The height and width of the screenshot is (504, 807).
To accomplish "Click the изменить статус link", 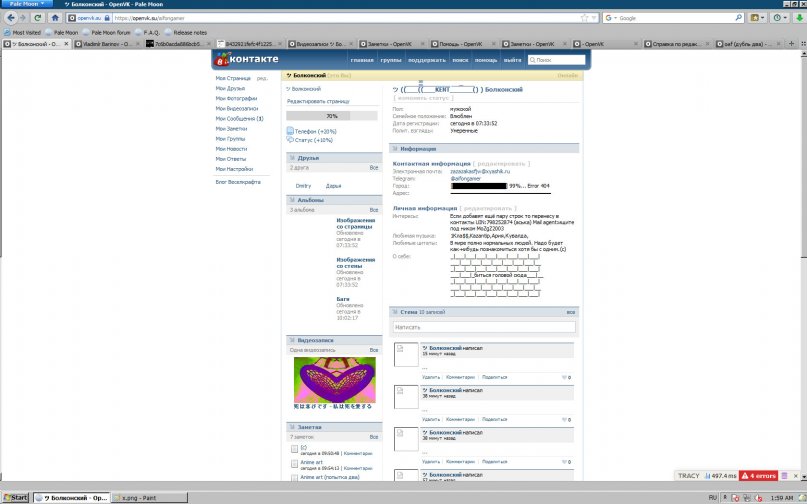I will click(424, 98).
